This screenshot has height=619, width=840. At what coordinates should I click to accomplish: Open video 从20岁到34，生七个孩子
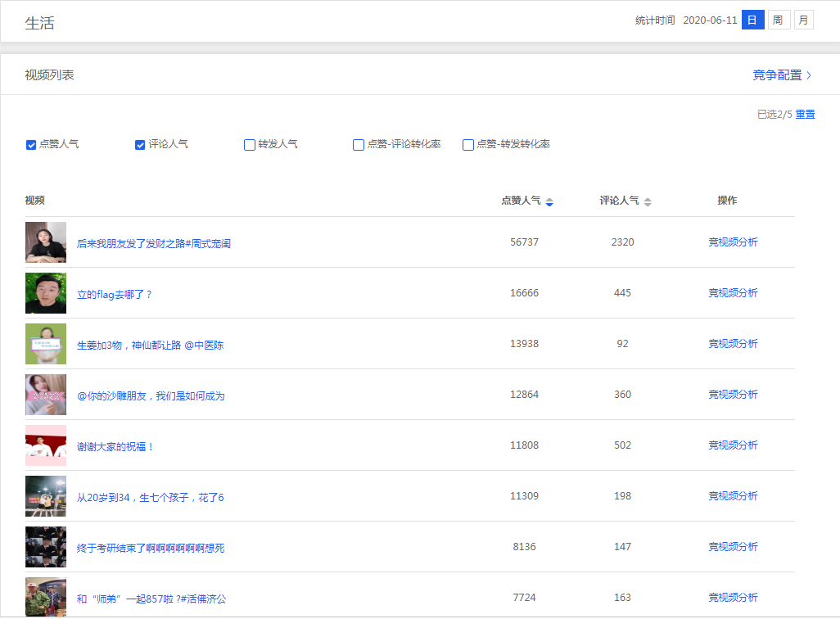[151, 498]
